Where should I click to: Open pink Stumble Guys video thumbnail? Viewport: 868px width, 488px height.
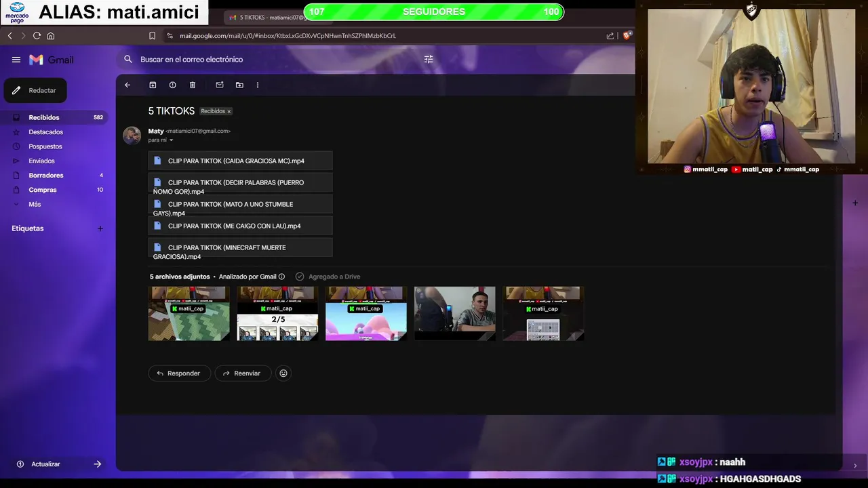[366, 313]
